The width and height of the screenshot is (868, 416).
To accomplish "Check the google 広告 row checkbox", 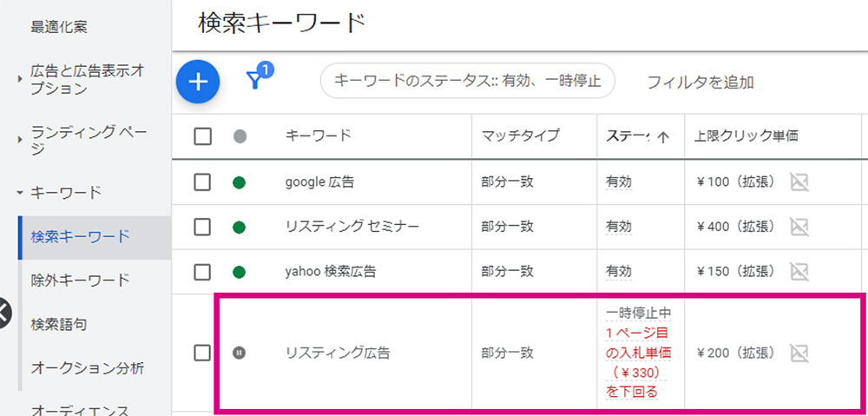I will 202,182.
